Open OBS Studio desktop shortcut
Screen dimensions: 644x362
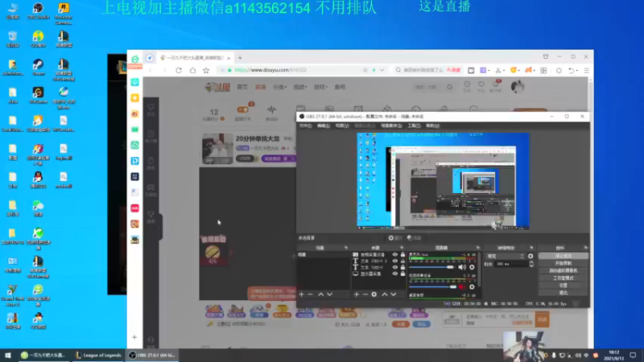(38, 11)
